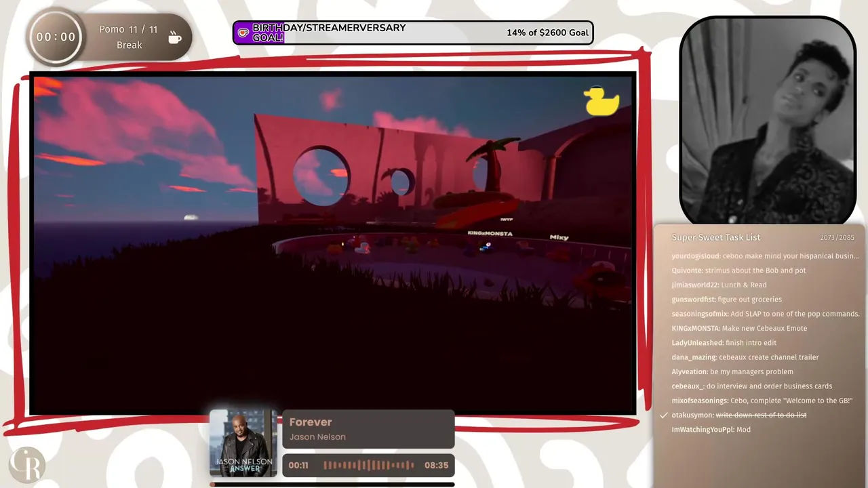The image size is (868, 488).
Task: Click Quivonte's 'strimus about the Bob' task
Action: point(738,270)
